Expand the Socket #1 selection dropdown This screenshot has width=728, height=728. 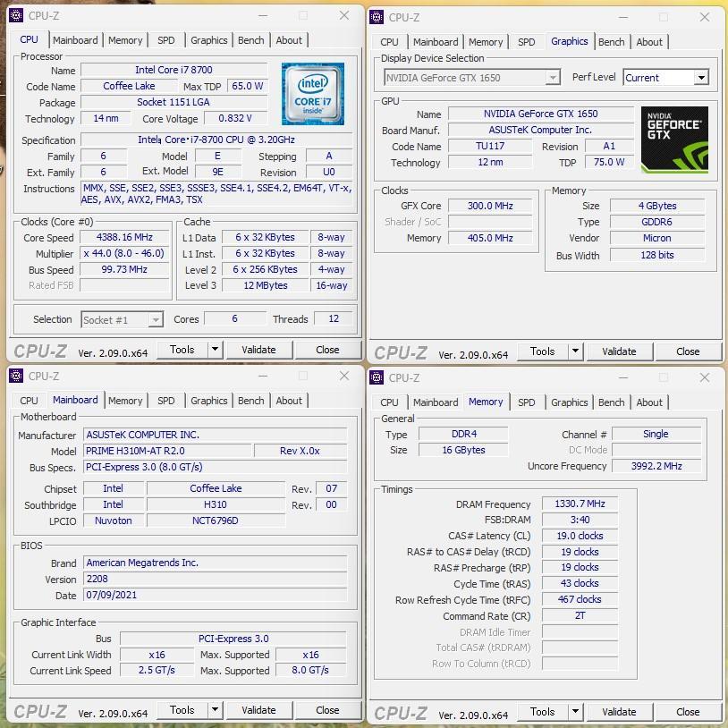tap(156, 319)
